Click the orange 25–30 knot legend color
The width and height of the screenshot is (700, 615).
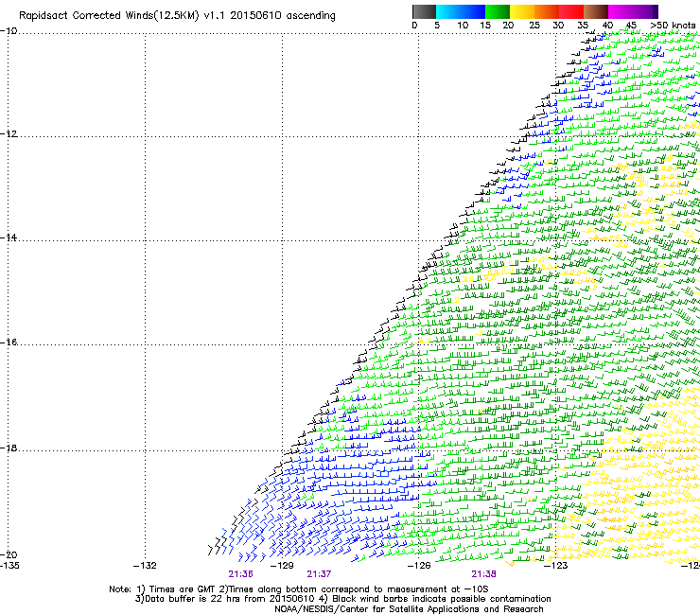pos(547,11)
